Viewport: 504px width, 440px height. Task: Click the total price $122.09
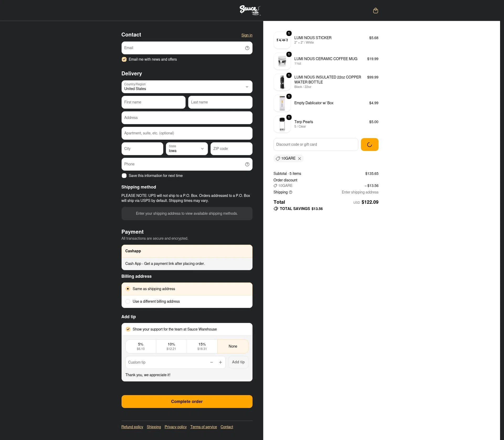pos(370,202)
